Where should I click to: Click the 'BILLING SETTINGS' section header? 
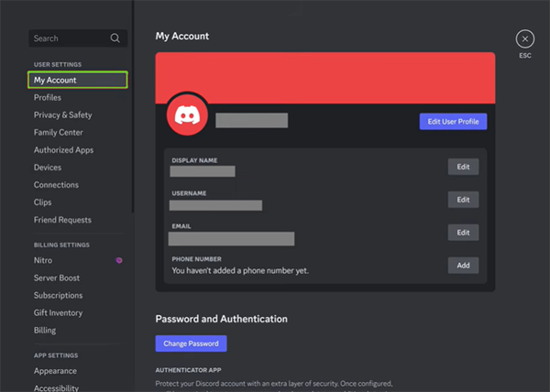pyautogui.click(x=61, y=245)
